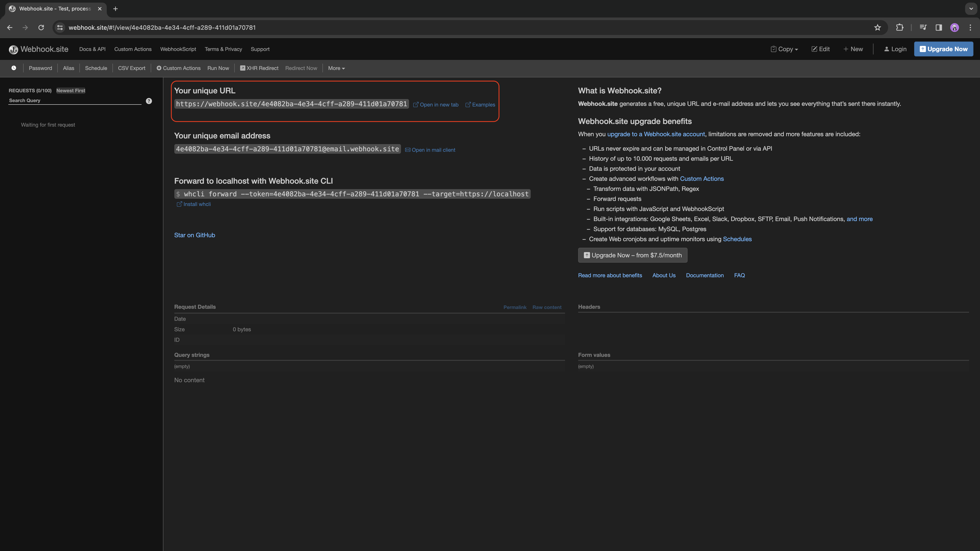Open the Install whcli link
The width and height of the screenshot is (980, 551).
194,204
